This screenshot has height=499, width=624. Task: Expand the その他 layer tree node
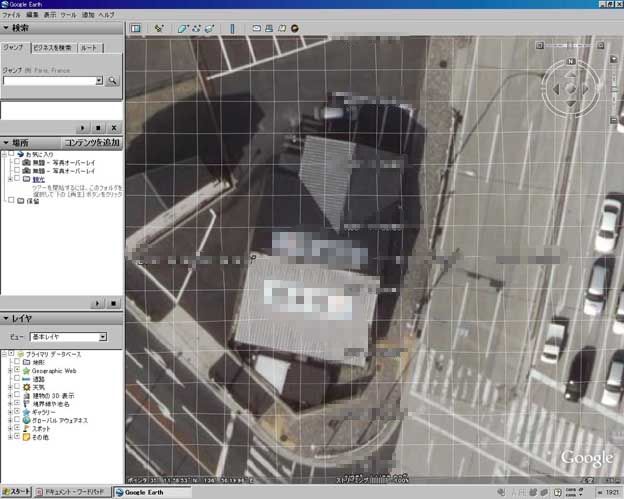pos(10,437)
